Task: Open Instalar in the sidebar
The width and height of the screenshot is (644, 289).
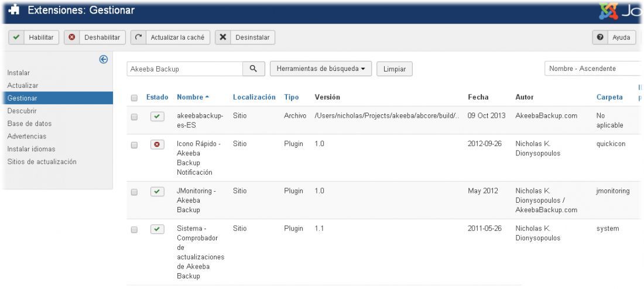Action: coord(19,73)
